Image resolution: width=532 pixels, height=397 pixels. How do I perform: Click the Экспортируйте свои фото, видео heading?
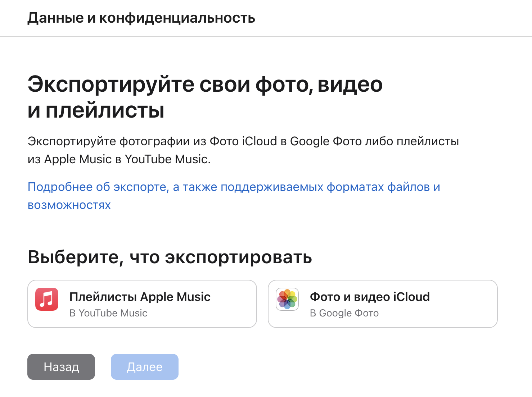205,85
